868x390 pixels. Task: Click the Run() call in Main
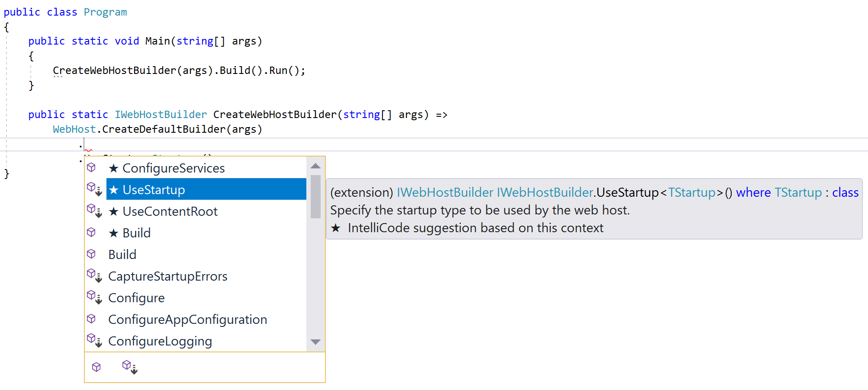click(x=284, y=70)
